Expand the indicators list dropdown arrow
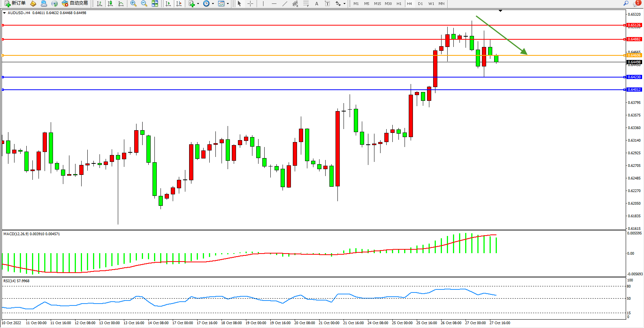This screenshot has width=644, height=328. point(198,3)
